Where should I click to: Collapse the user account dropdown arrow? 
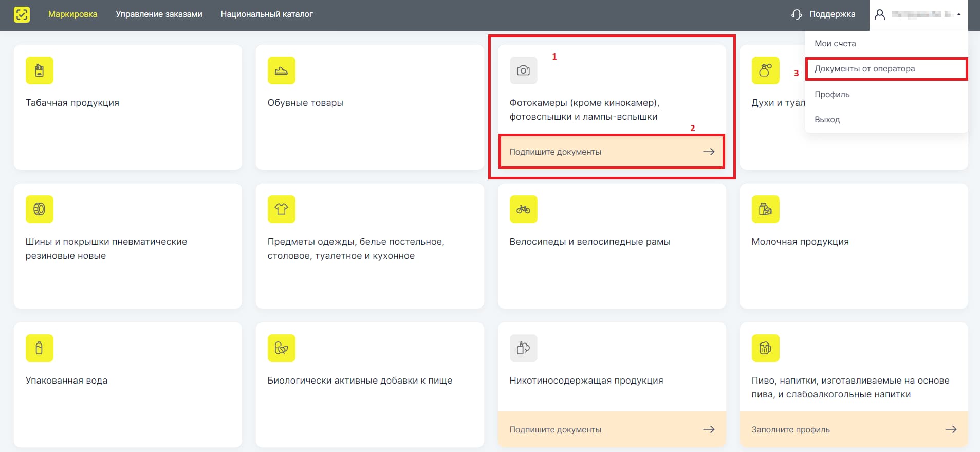[x=959, y=14]
